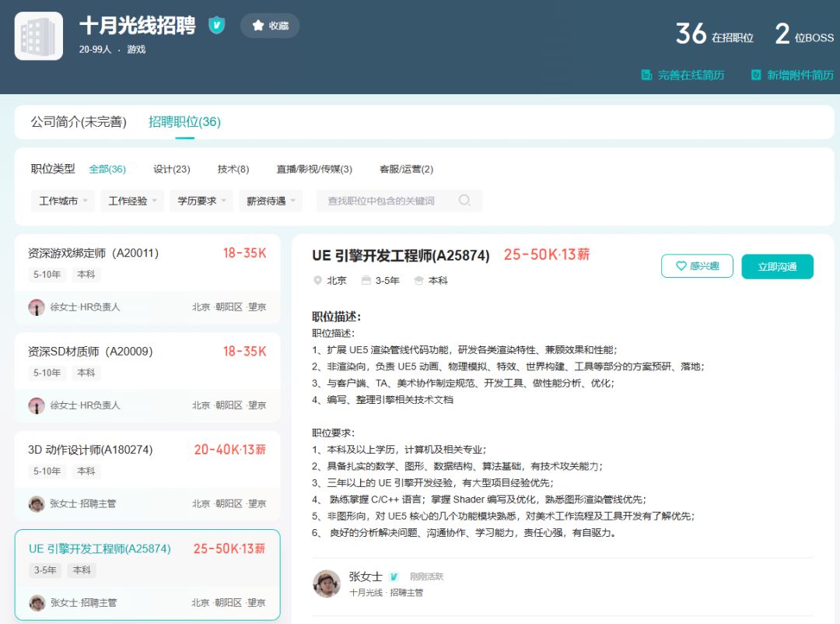Open the 工作城市 dropdown
The height and width of the screenshot is (624, 840).
(63, 201)
